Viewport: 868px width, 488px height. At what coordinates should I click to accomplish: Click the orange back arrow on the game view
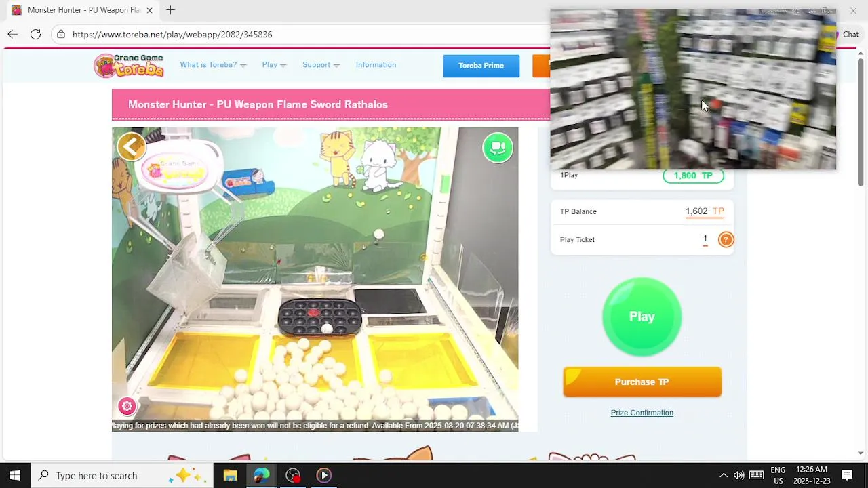tap(132, 146)
